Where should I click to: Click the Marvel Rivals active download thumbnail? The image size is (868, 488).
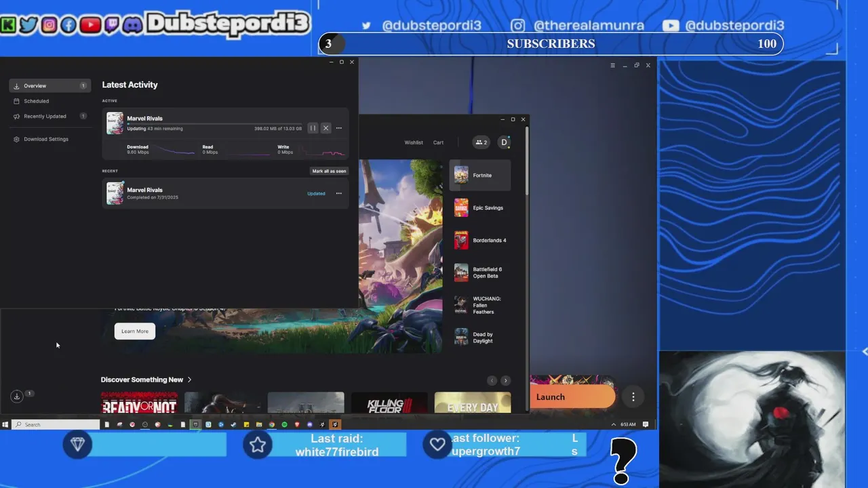tap(115, 123)
